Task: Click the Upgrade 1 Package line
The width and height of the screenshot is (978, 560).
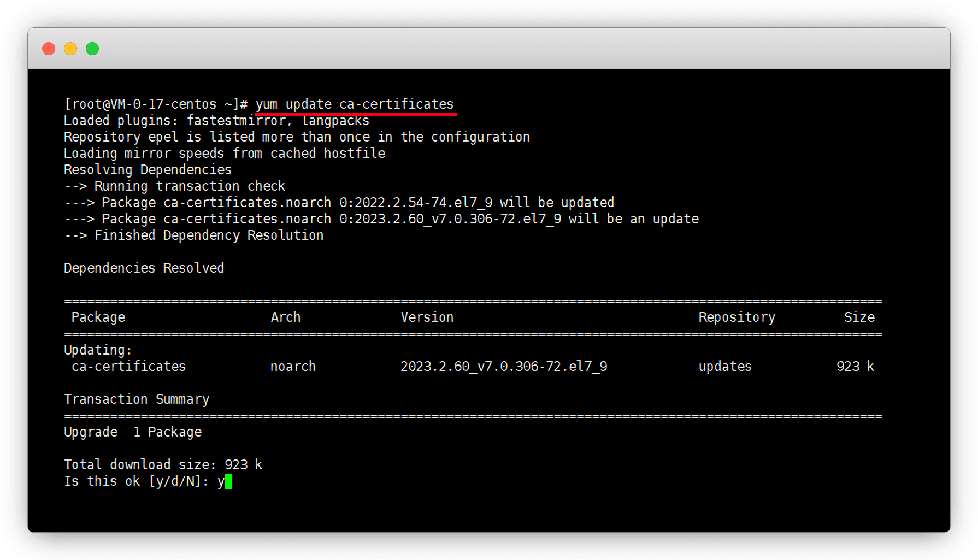Action: [133, 432]
